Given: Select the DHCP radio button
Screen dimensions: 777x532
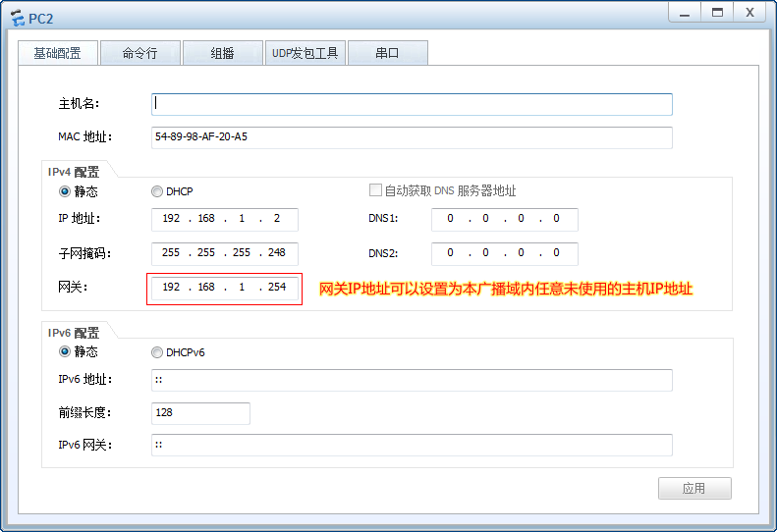Looking at the screenshot, I should pos(157,191).
